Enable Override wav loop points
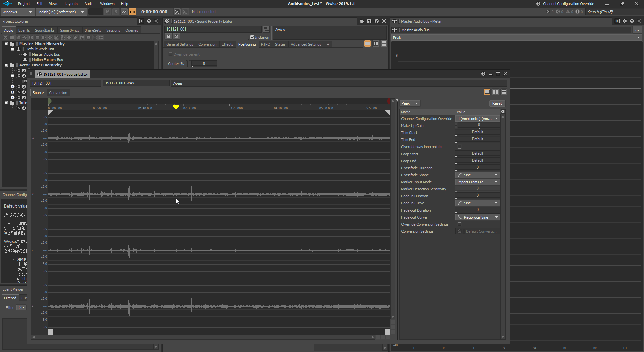The width and height of the screenshot is (644, 352). click(x=460, y=147)
